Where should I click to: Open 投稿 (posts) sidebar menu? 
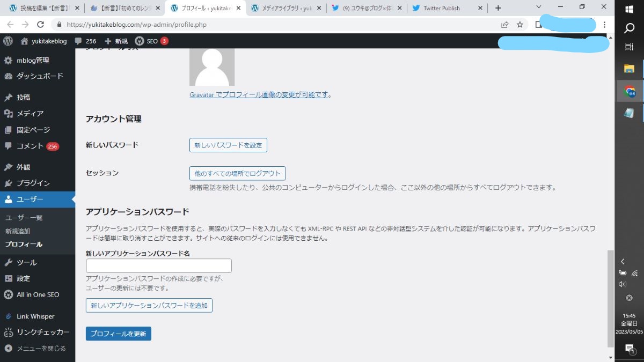38,98
